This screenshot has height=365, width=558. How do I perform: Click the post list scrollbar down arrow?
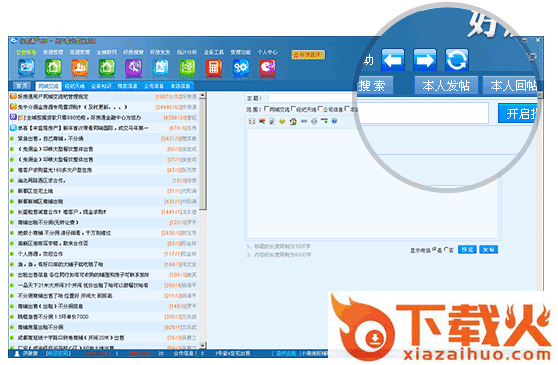point(202,345)
